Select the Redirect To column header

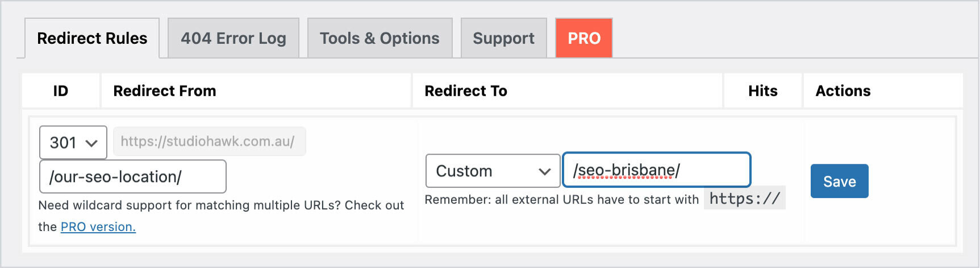pos(466,91)
